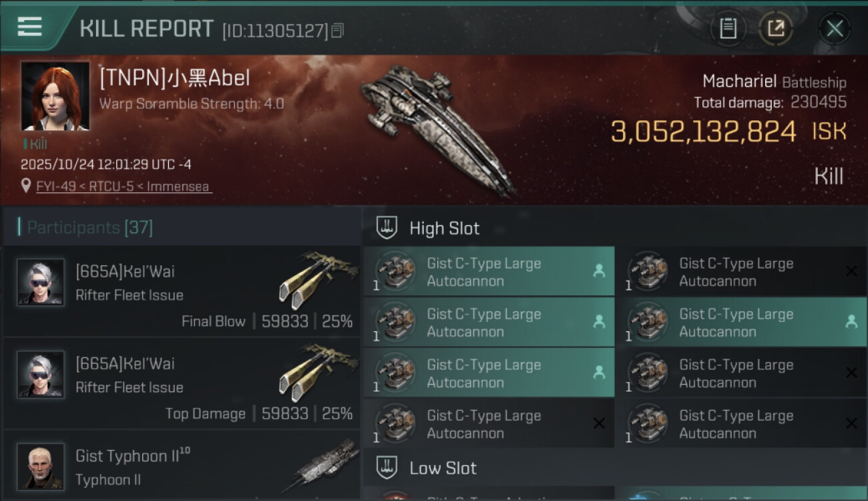
Task: Share kill report via export icon
Action: 776,29
